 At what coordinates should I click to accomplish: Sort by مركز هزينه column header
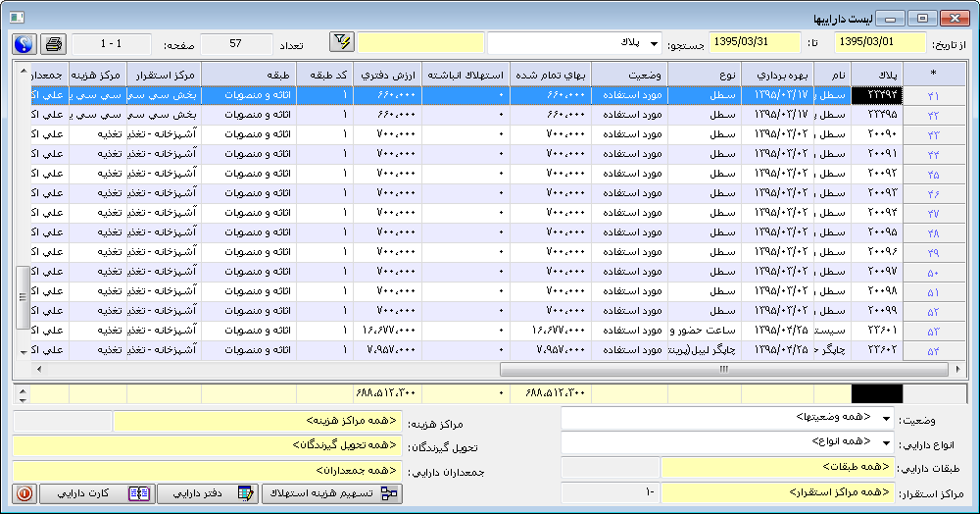tap(97, 75)
